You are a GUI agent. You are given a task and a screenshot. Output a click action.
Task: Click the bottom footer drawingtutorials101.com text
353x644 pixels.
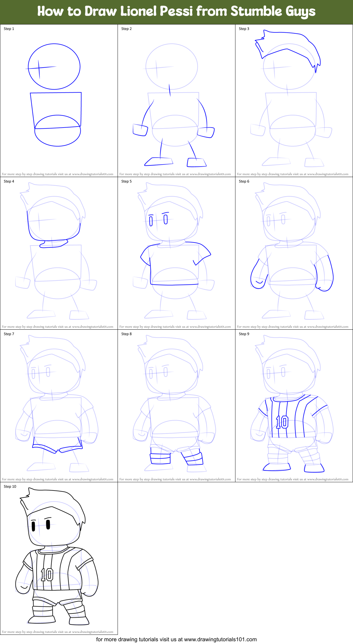[176, 639]
